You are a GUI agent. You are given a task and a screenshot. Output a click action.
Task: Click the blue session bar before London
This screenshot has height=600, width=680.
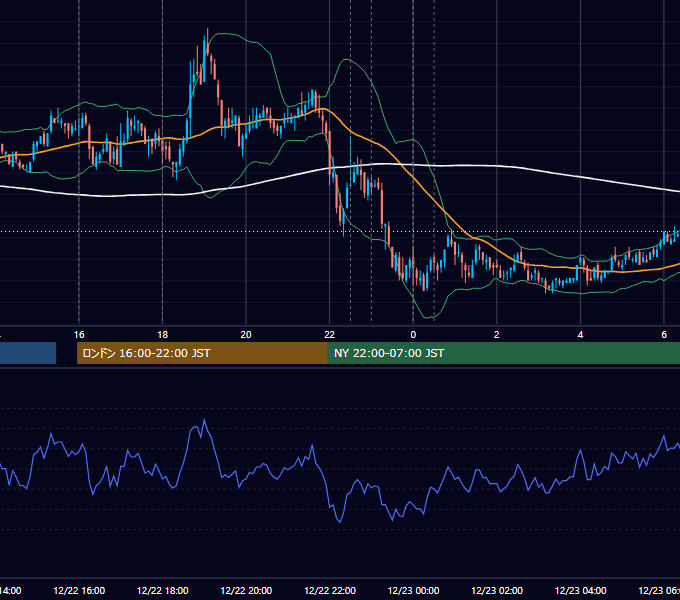(x=28, y=353)
